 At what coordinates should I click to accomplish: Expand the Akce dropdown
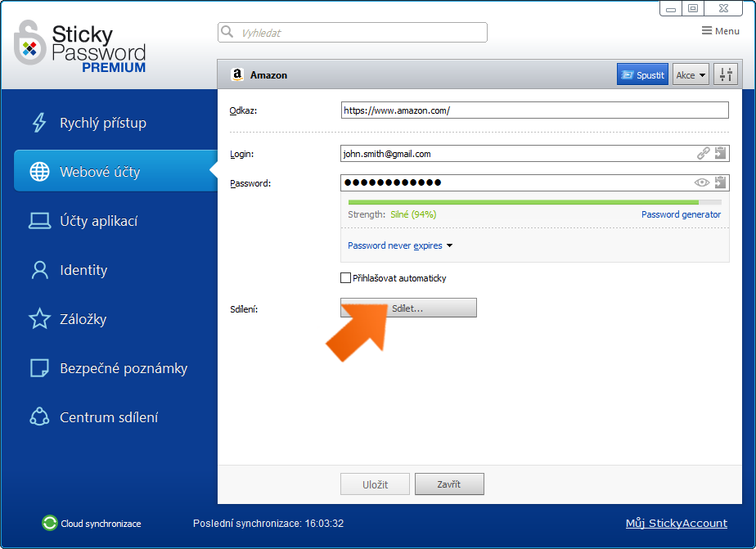pos(691,74)
